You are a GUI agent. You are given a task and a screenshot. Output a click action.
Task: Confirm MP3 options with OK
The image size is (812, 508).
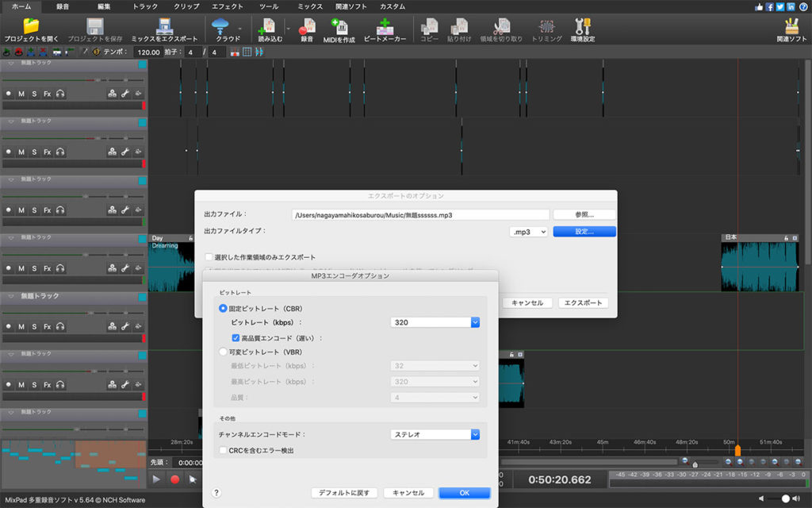(465, 493)
